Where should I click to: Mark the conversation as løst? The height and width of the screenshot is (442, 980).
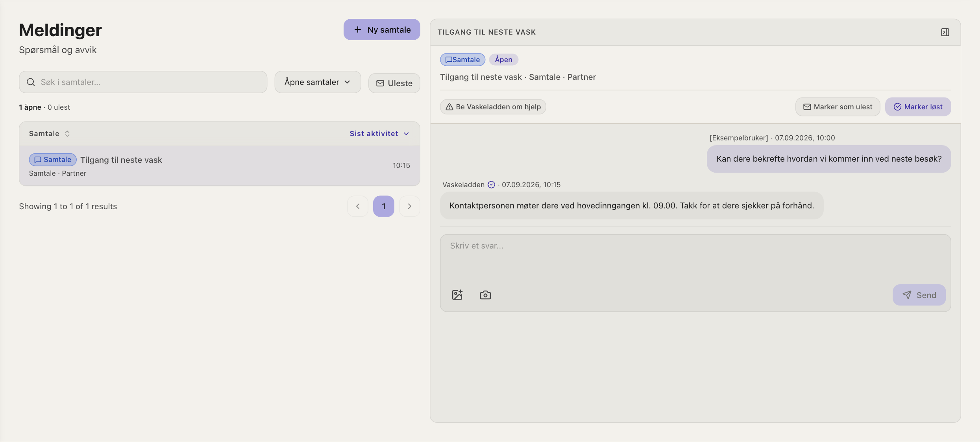[x=918, y=107]
